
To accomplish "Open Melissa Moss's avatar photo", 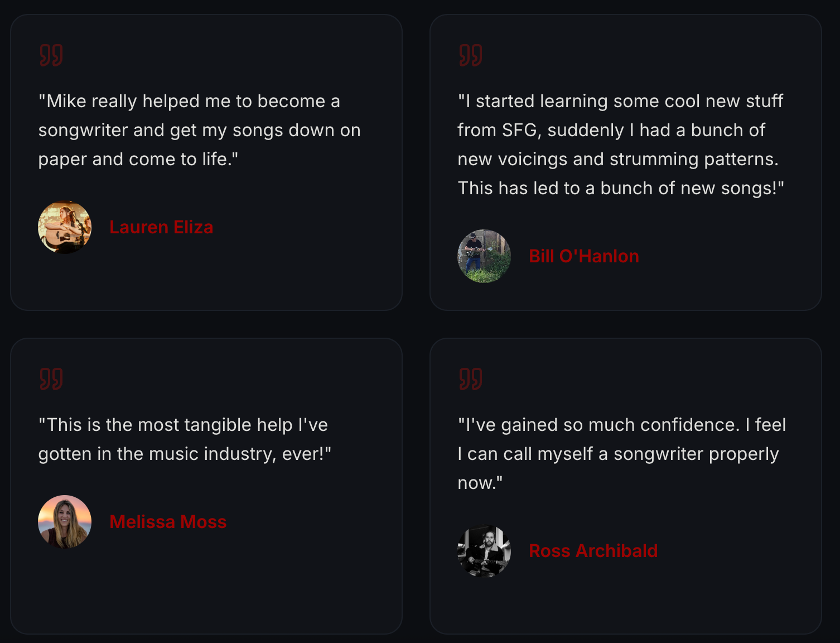I will (x=65, y=522).
